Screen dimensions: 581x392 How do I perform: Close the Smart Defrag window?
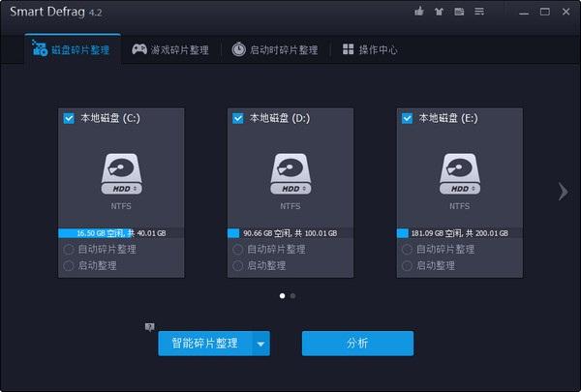click(x=566, y=12)
